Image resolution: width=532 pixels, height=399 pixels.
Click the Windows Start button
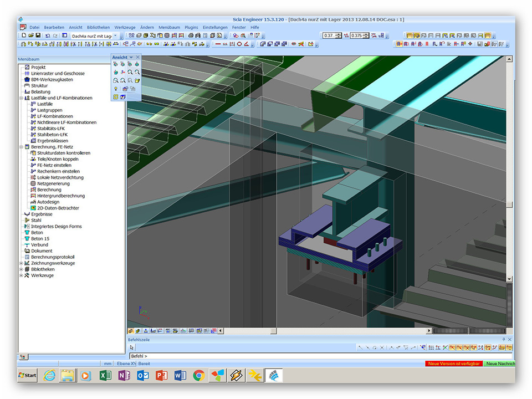(27, 375)
